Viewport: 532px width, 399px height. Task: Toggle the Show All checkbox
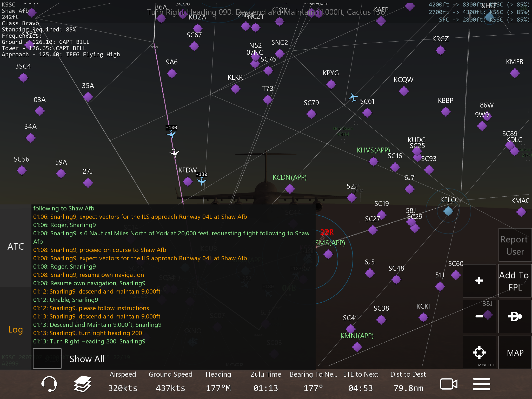click(x=47, y=358)
